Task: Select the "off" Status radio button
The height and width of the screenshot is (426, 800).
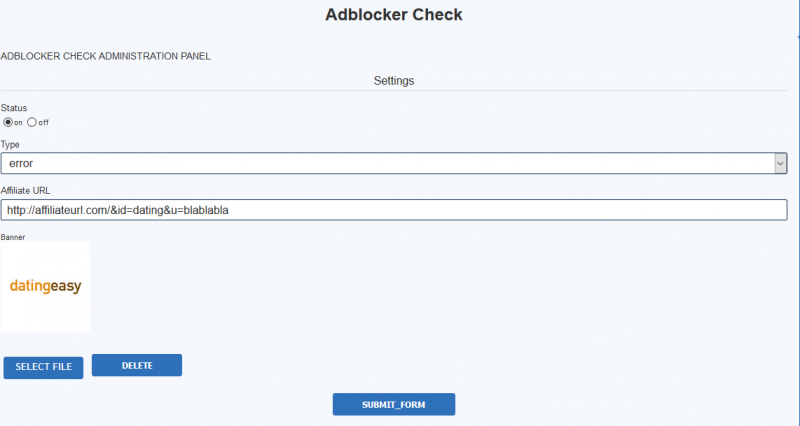Action: click(32, 122)
